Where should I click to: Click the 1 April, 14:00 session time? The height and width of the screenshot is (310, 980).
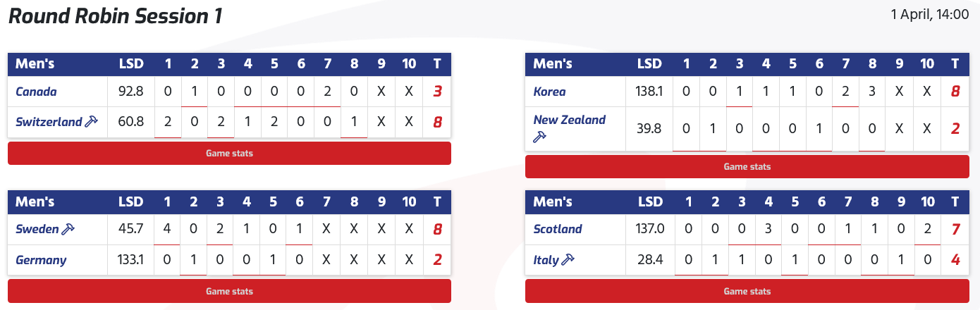pos(930,13)
